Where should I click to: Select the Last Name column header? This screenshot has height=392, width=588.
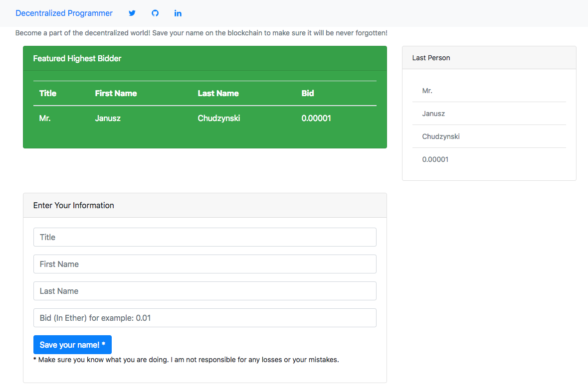tap(218, 93)
